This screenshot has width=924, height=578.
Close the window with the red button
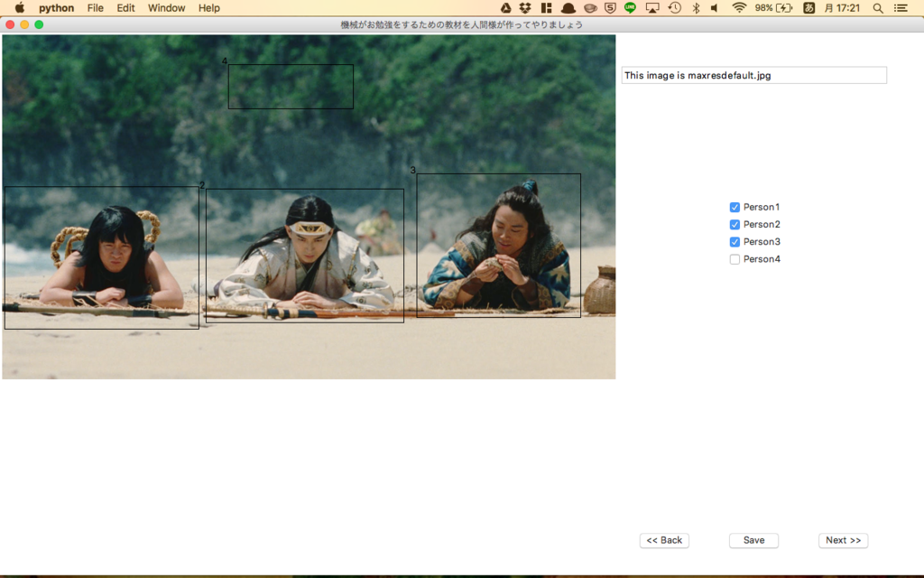coord(10,24)
